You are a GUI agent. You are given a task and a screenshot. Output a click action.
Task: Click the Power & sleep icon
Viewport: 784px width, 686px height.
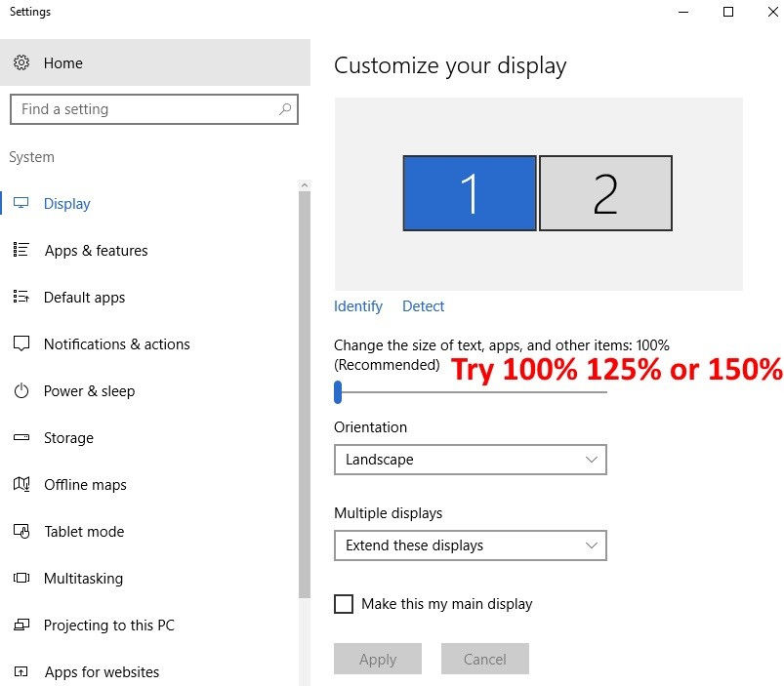(21, 391)
